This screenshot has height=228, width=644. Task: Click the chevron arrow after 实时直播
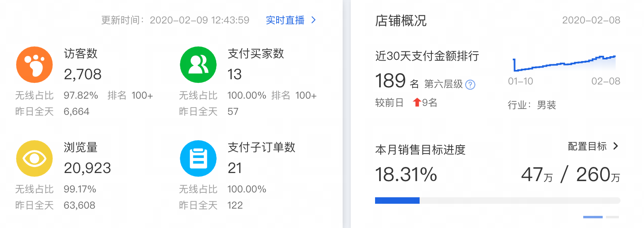point(313,20)
